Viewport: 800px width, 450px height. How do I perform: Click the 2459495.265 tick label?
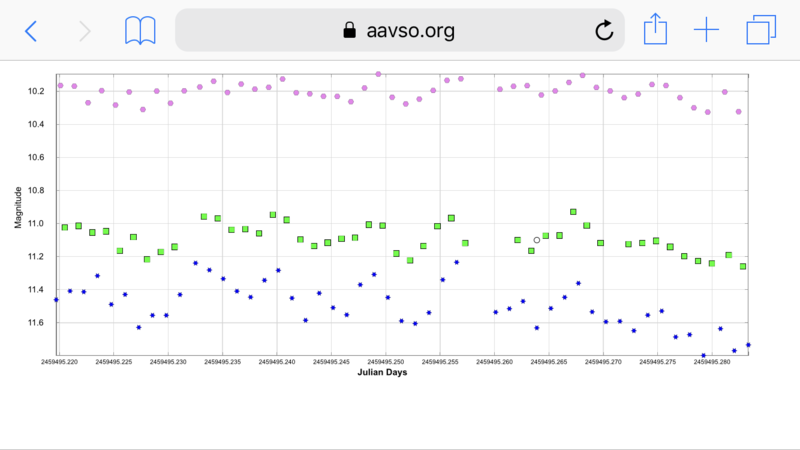549,362
